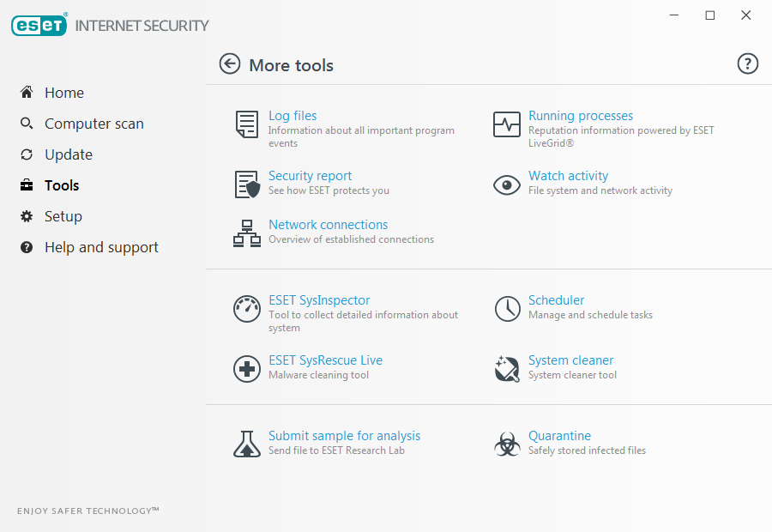Click the ESET SysInspector gauge icon
The image size is (772, 532).
[247, 309]
